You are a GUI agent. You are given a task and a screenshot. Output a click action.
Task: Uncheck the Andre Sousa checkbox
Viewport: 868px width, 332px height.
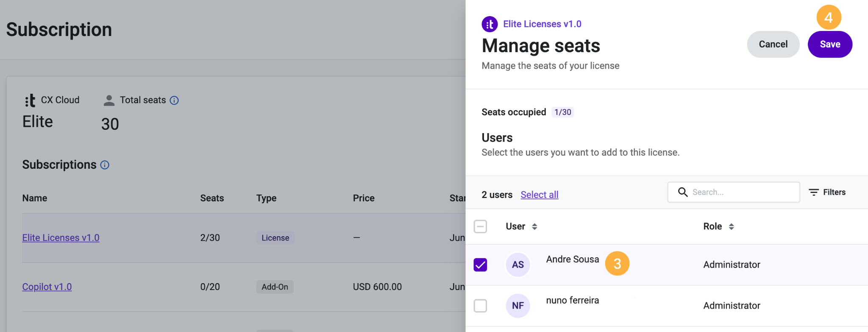coord(480,265)
